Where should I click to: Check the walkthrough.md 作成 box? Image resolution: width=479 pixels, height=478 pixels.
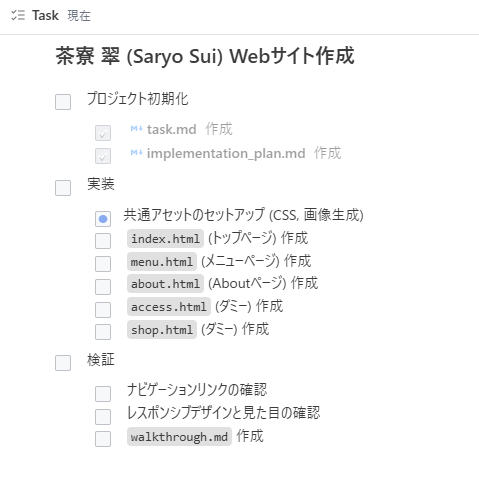pos(103,439)
